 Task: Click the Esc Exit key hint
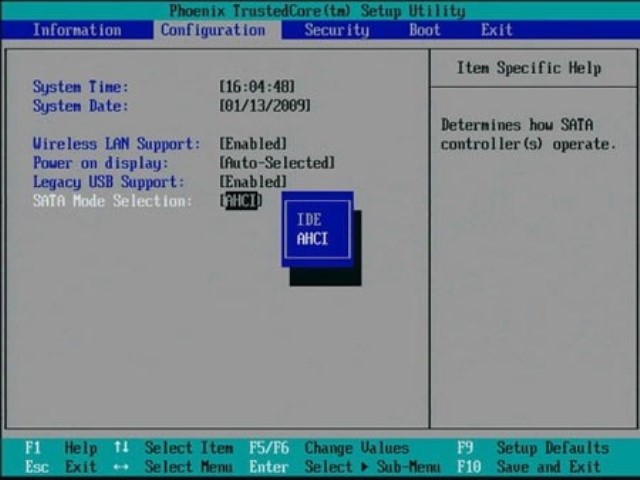(x=62, y=466)
